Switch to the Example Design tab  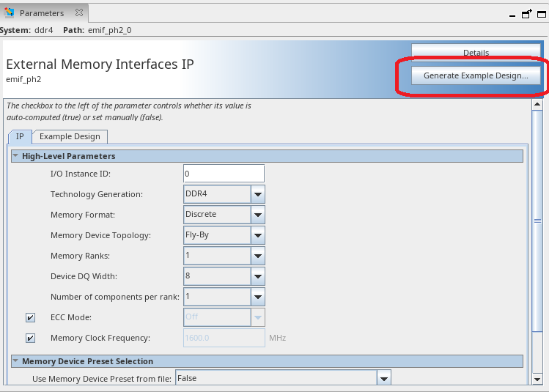tap(70, 136)
